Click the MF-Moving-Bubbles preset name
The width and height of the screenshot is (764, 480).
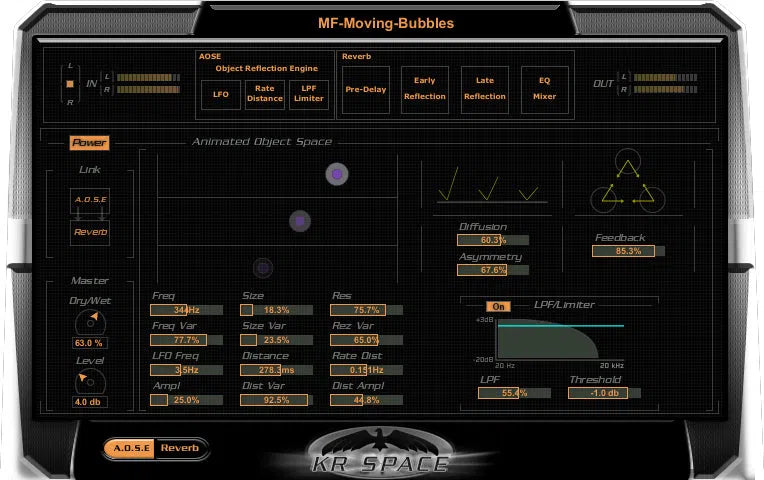tap(385, 22)
